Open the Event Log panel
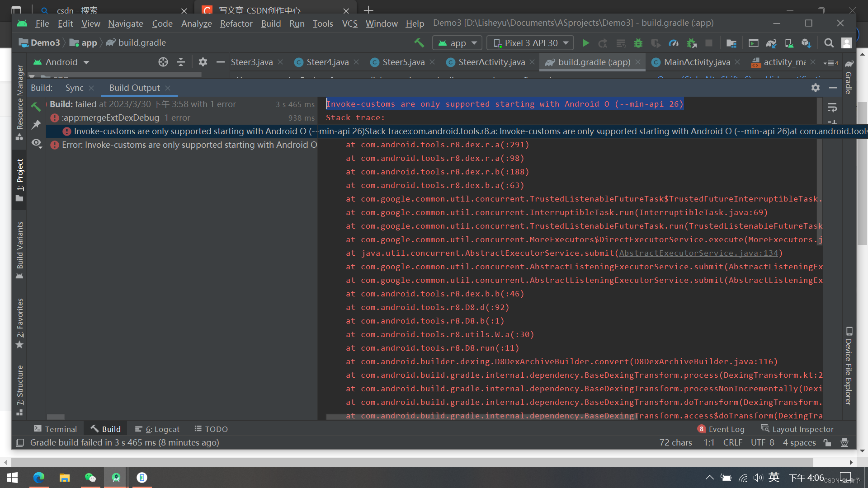 point(726,429)
